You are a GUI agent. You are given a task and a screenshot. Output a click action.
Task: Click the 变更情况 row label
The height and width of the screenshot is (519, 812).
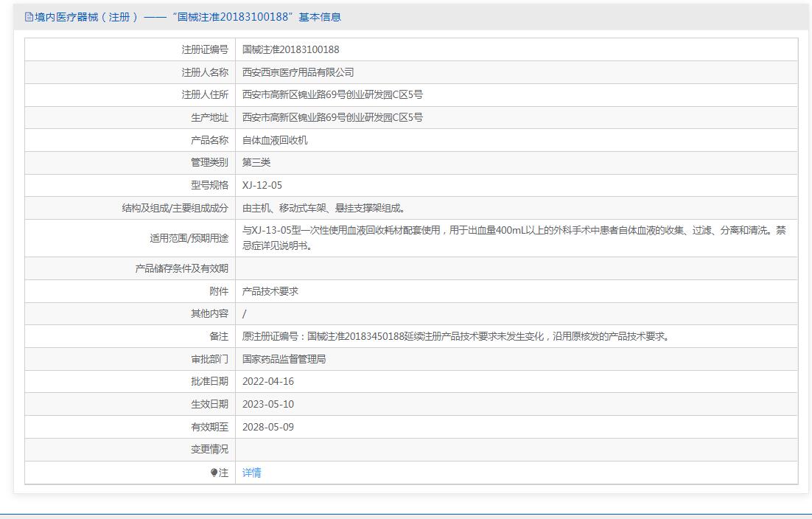(x=209, y=449)
